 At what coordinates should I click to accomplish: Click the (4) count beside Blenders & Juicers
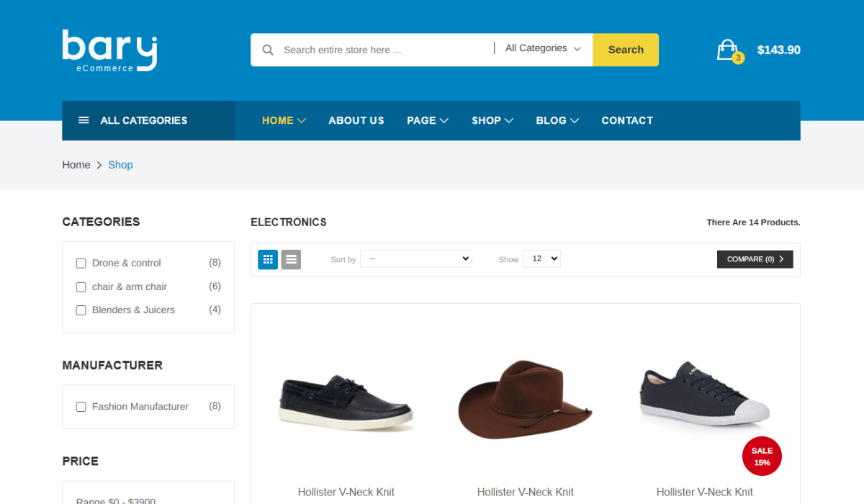(x=215, y=310)
